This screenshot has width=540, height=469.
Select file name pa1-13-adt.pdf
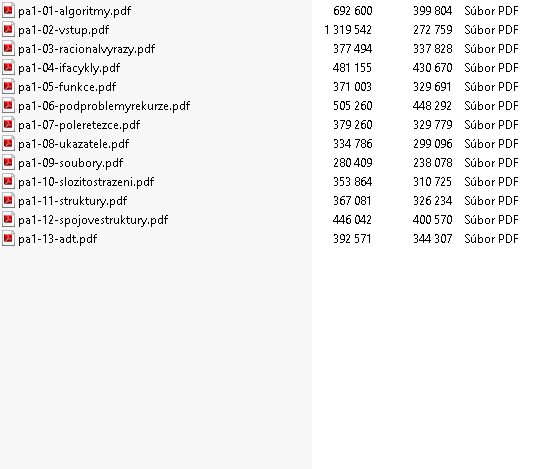58,239
